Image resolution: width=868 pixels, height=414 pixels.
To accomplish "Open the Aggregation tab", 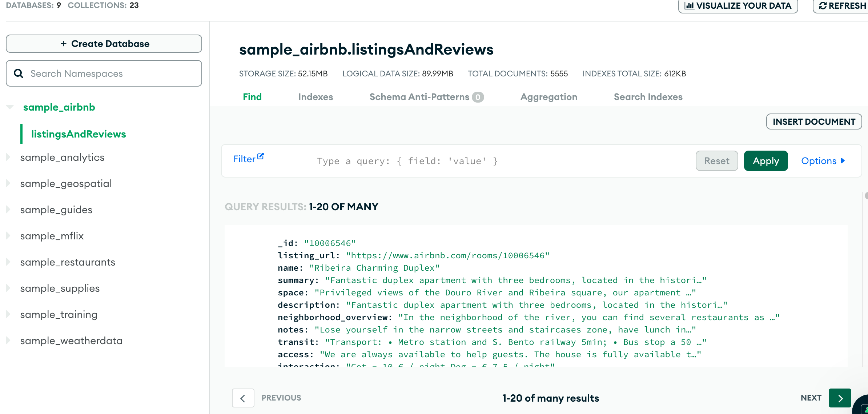I will (x=549, y=97).
